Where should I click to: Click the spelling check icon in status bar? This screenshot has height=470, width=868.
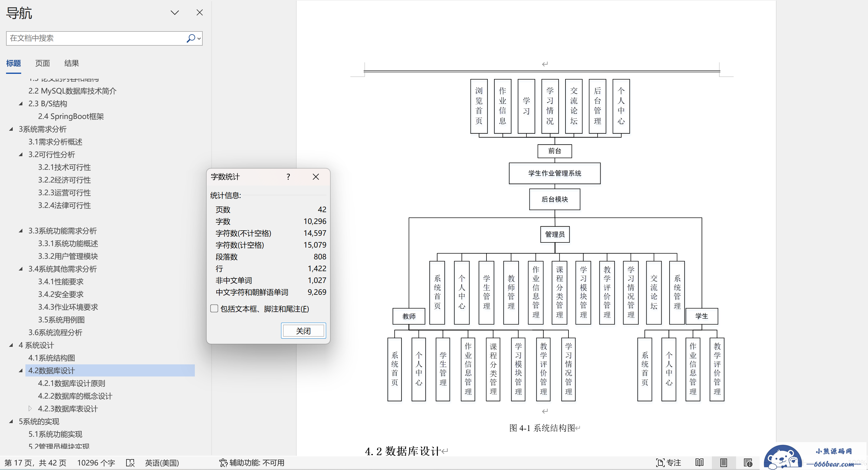[x=130, y=463]
